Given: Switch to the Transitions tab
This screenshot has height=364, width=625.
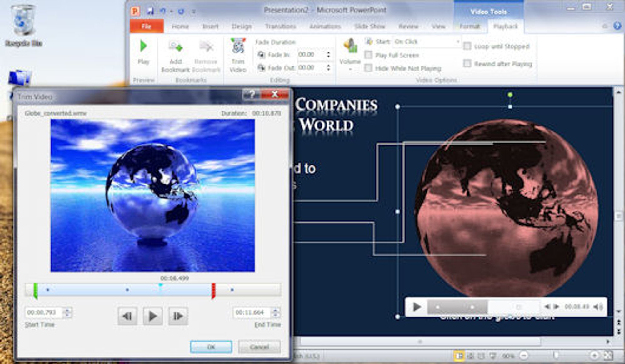Looking at the screenshot, I should [x=280, y=27].
